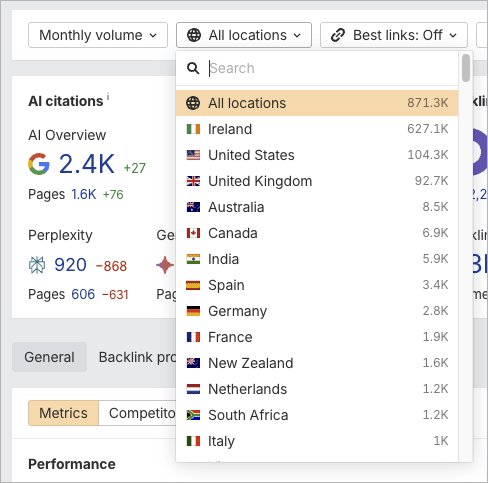Image resolution: width=488 pixels, height=483 pixels.
Task: Click the 627.1K value for Ireland
Action: click(x=428, y=129)
